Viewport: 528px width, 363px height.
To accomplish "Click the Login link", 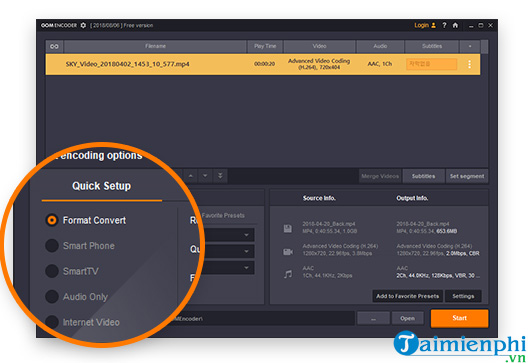I will (421, 25).
